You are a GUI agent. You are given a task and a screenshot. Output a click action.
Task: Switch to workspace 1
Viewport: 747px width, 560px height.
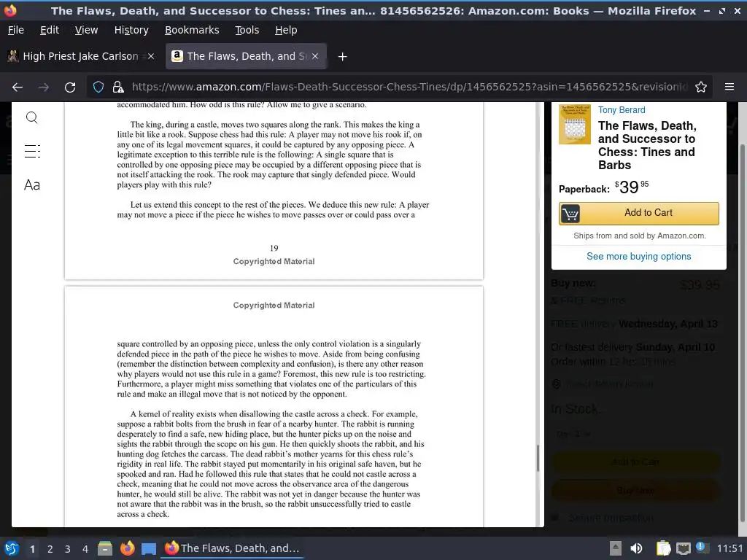click(32, 549)
